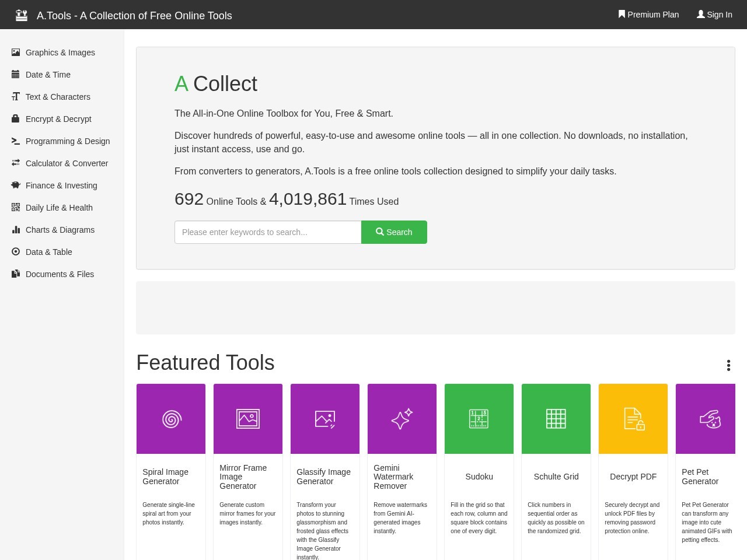747x560 pixels.
Task: Click the 'Pet Pet Generator can transform' description
Action: pos(707,522)
